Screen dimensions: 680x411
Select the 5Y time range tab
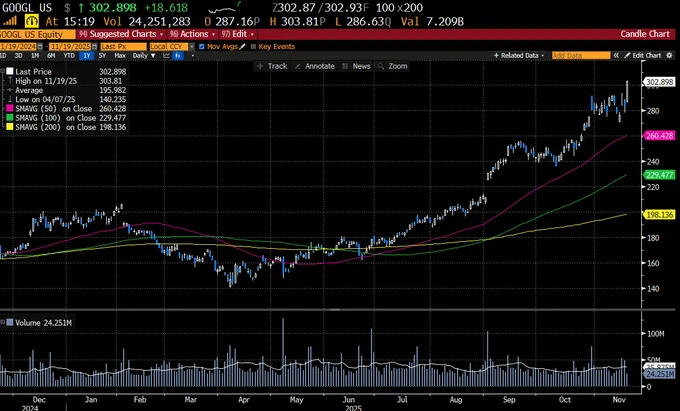point(102,55)
